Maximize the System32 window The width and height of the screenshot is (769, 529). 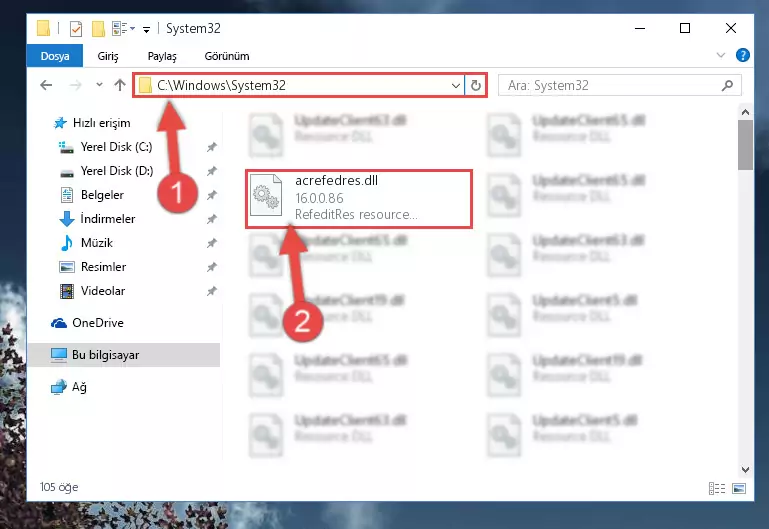pyautogui.click(x=685, y=28)
